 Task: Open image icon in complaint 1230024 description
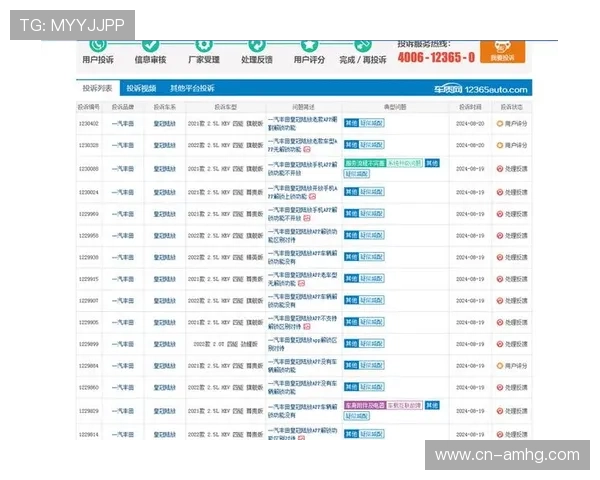tap(313, 196)
